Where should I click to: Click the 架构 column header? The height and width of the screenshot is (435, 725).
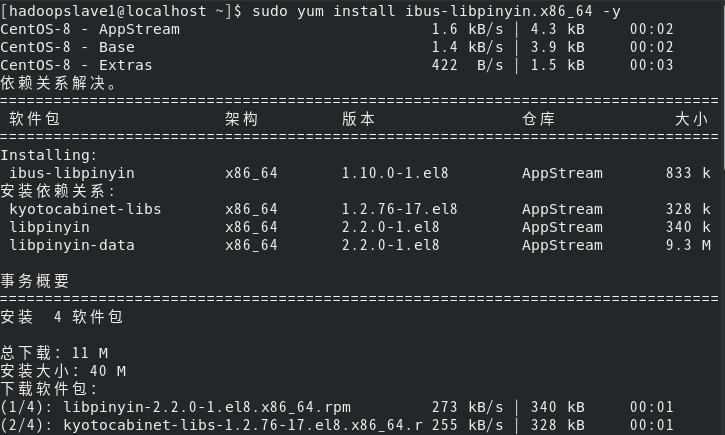coord(241,119)
